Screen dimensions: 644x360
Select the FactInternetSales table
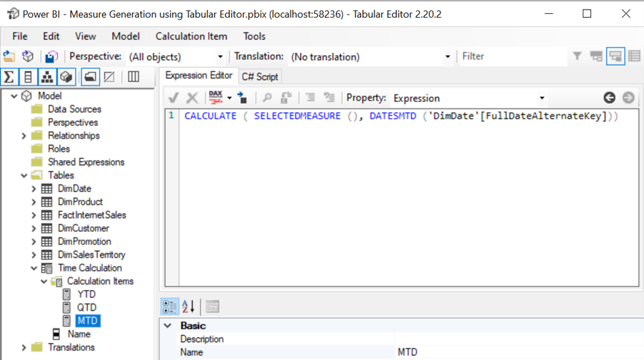[92, 215]
